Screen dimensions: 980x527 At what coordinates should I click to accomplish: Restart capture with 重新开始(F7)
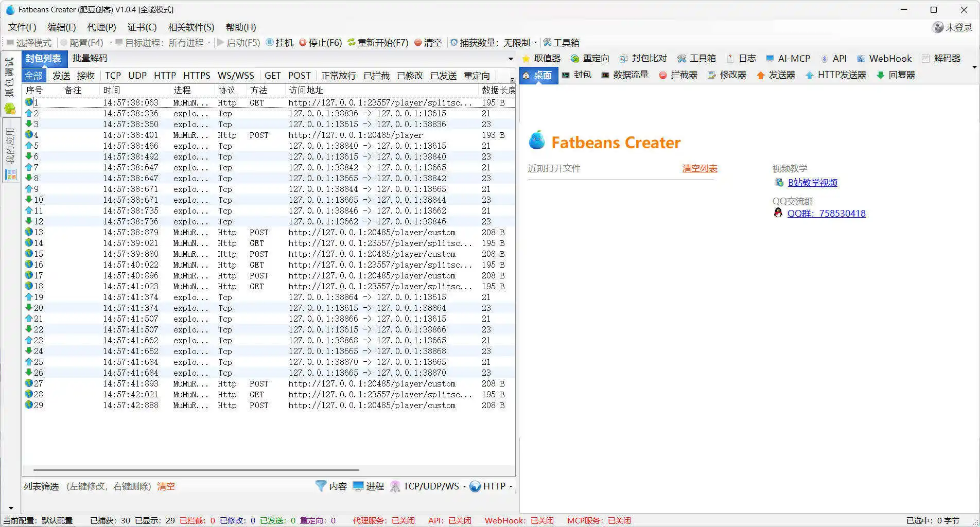pos(378,43)
